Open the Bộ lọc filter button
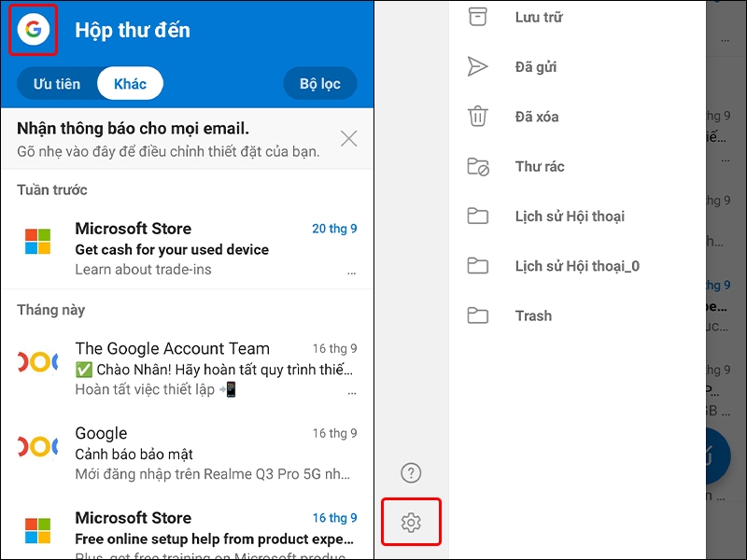This screenshot has height=560, width=747. (320, 84)
